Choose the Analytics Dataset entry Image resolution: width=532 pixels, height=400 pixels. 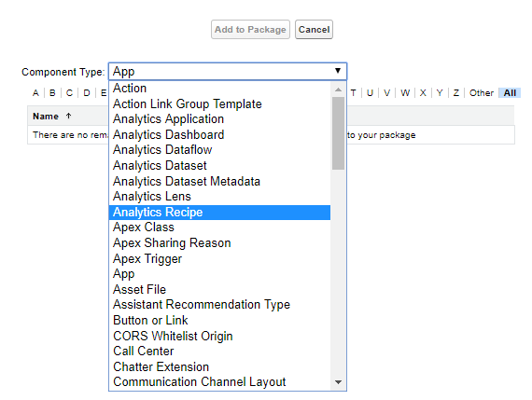click(219, 165)
